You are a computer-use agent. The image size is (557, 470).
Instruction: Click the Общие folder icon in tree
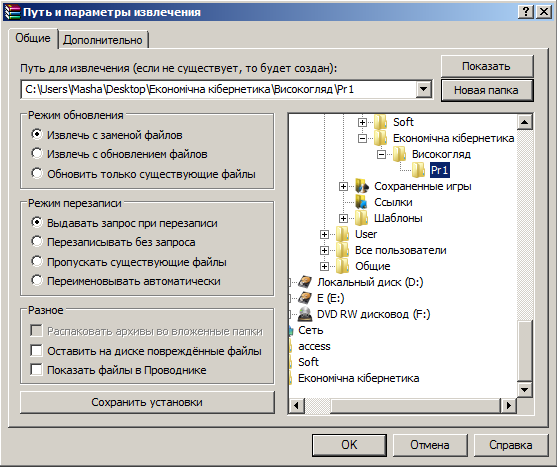click(342, 266)
